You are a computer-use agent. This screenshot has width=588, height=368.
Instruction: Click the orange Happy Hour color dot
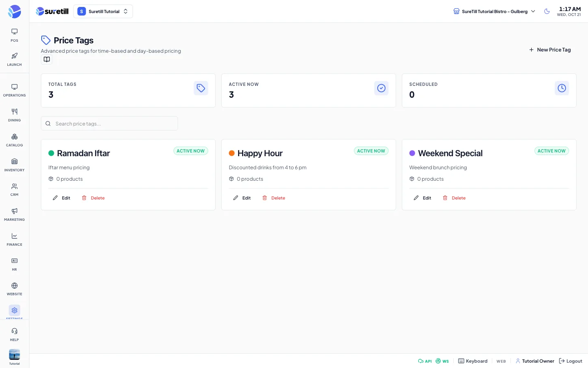(x=232, y=153)
